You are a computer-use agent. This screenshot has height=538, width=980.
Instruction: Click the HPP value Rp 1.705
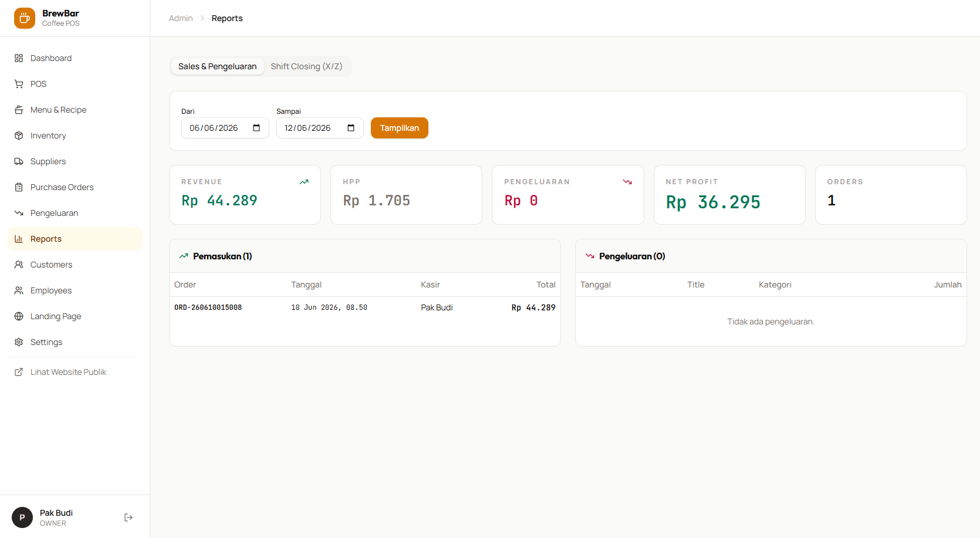(377, 201)
